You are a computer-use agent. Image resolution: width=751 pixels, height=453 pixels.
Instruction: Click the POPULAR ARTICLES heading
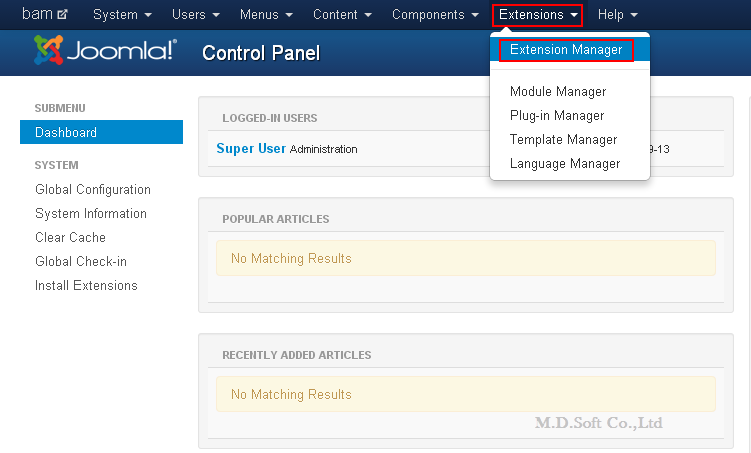[275, 219]
